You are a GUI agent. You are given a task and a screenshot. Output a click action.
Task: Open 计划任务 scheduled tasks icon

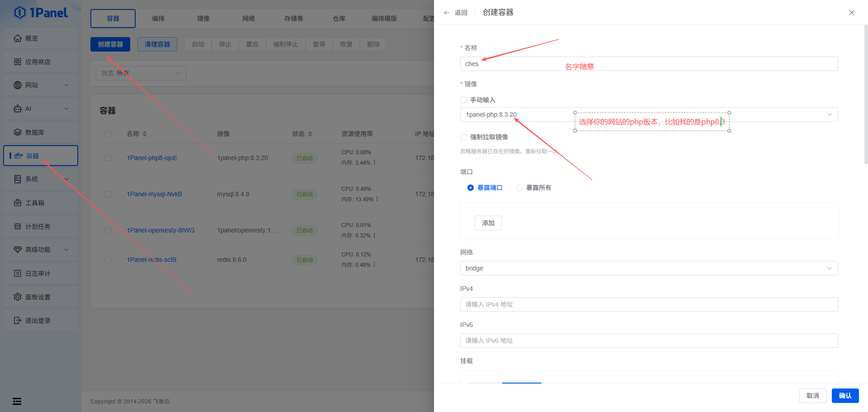[18, 227]
